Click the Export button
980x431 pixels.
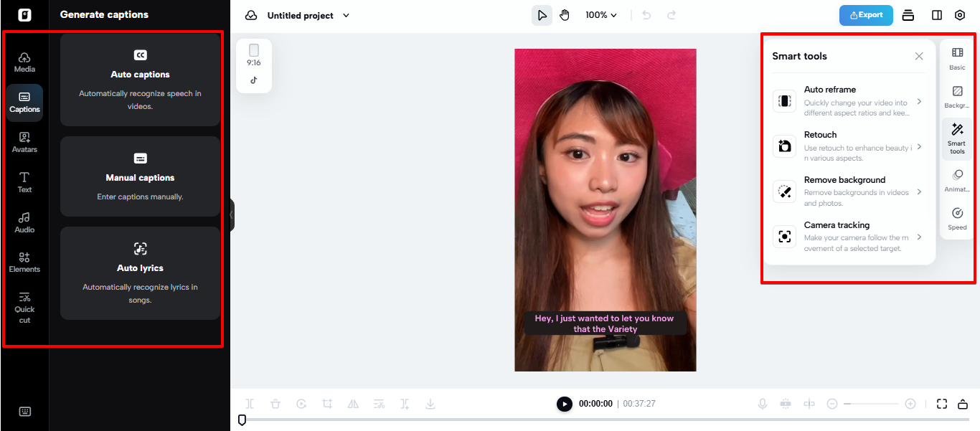pos(865,14)
